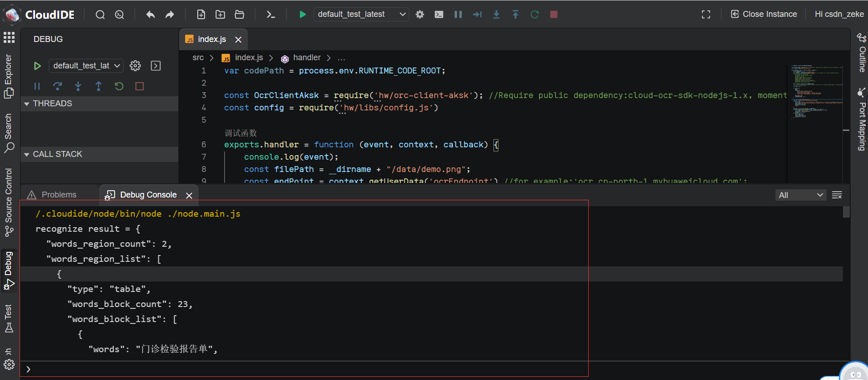Toggle fullscreen mode icon

tap(706, 15)
